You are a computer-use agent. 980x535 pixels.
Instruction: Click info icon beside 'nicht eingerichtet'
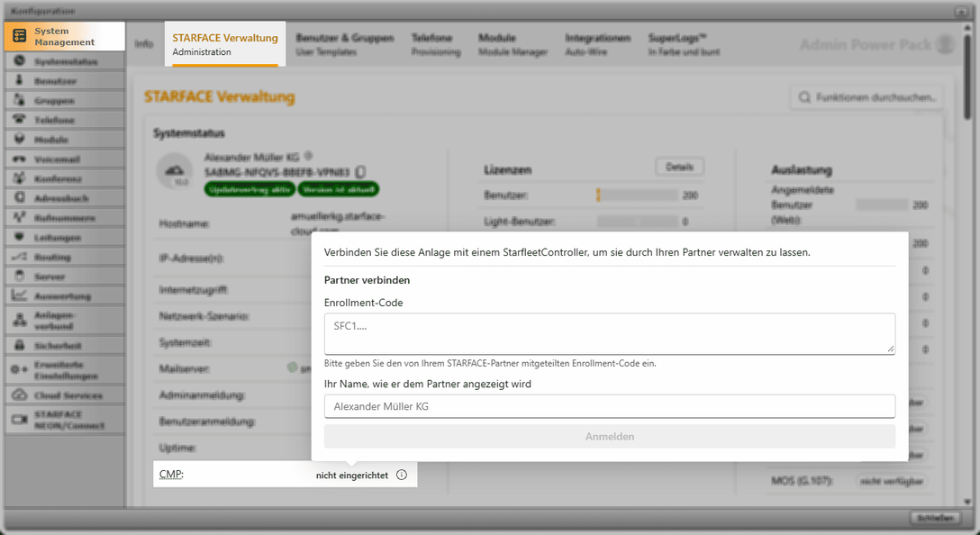click(402, 475)
